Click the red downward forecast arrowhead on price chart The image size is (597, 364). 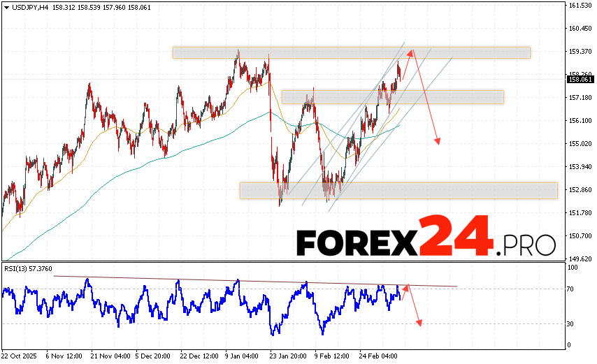[438, 140]
